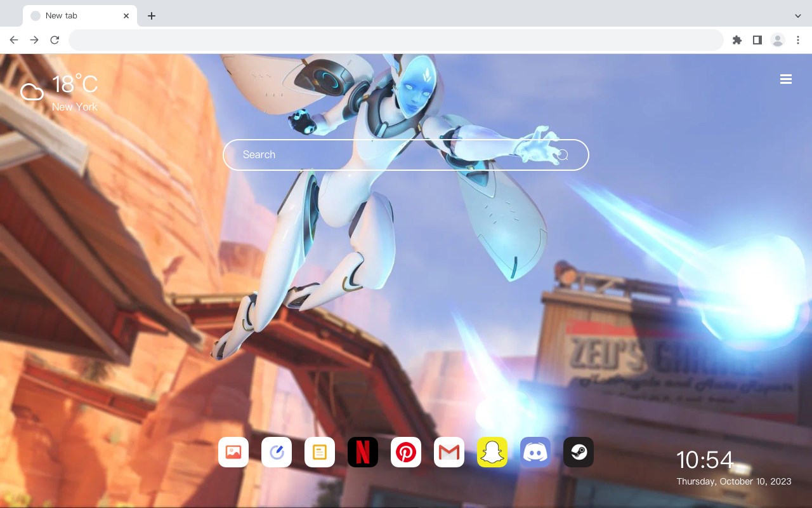This screenshot has width=812, height=508.
Task: Open the Gmail shortcut
Action: [449, 452]
